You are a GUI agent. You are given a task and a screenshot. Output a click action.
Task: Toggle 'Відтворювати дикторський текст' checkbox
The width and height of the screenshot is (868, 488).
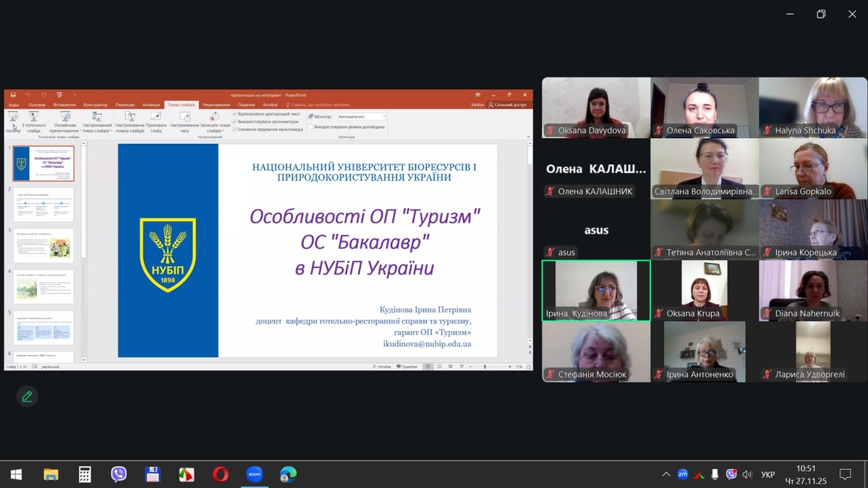pos(234,114)
